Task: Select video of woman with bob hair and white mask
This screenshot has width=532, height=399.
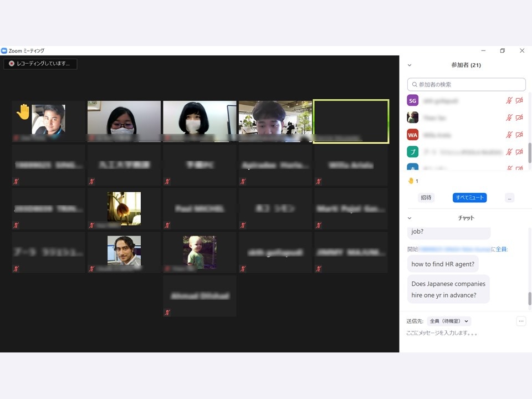Action: click(199, 121)
